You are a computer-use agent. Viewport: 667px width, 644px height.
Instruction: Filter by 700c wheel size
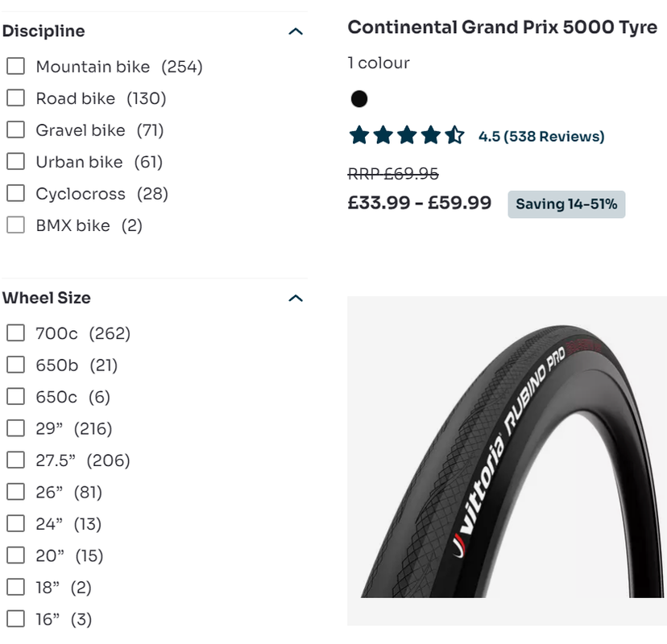16,333
